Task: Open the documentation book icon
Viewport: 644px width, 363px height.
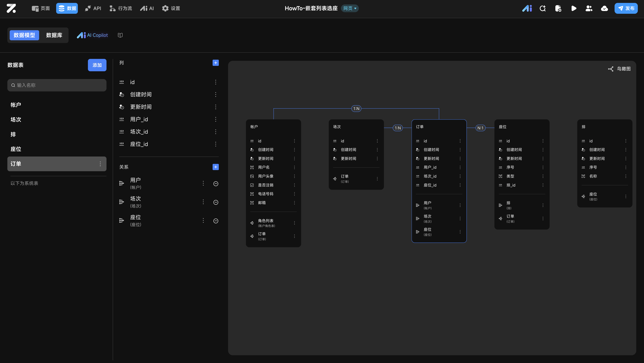Action: tap(120, 35)
